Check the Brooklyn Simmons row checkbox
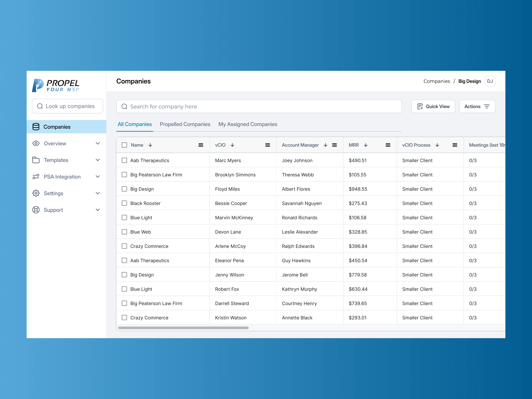532x399 pixels. pos(124,175)
